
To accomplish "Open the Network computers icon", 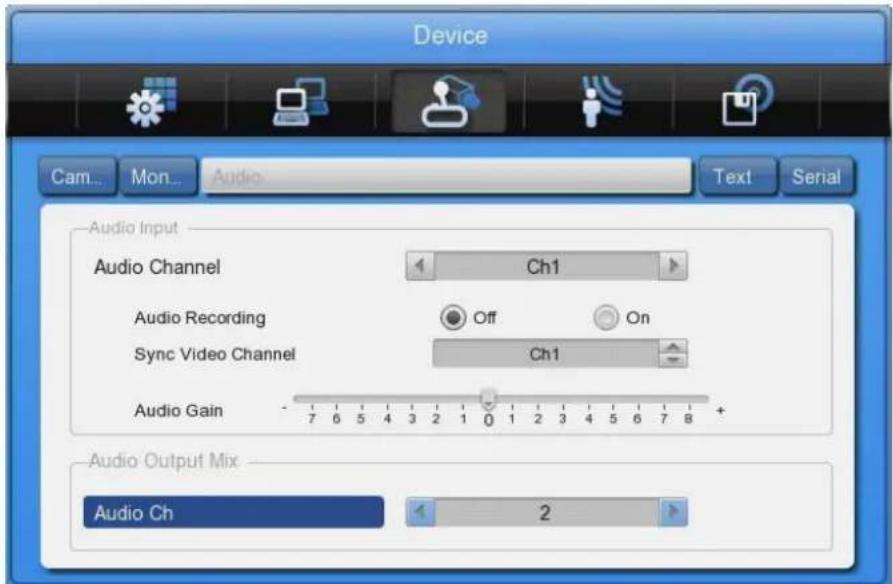I will [301, 101].
